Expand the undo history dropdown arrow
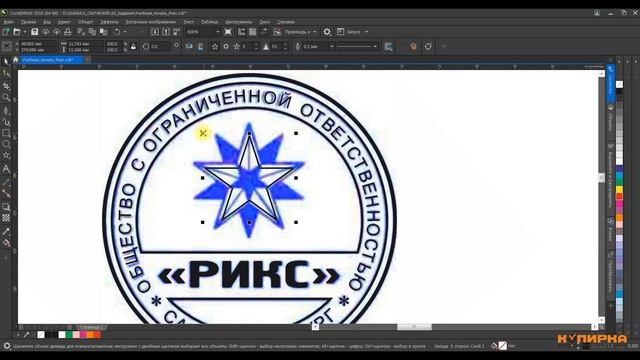640x360 pixels. [124, 31]
